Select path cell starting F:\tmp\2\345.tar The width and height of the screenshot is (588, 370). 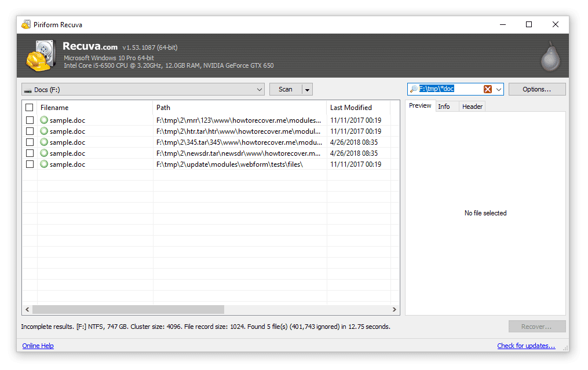(x=239, y=142)
